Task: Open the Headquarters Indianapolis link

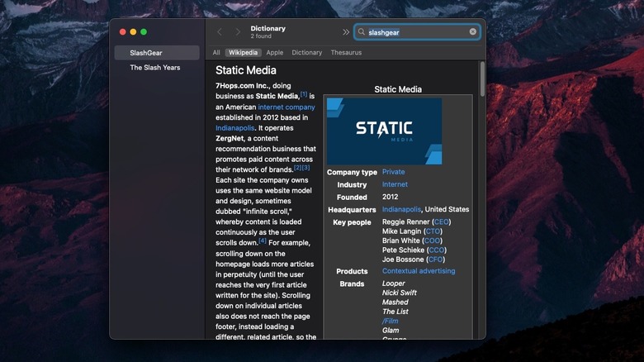Action: point(401,209)
